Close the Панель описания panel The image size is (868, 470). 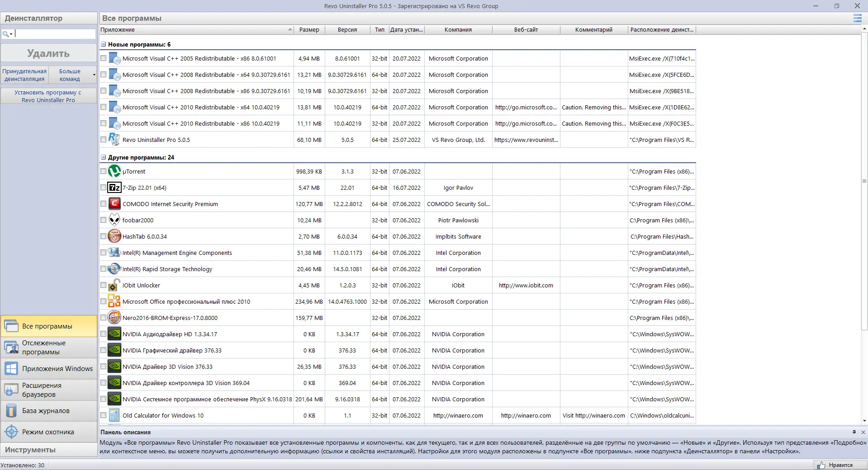click(x=863, y=432)
